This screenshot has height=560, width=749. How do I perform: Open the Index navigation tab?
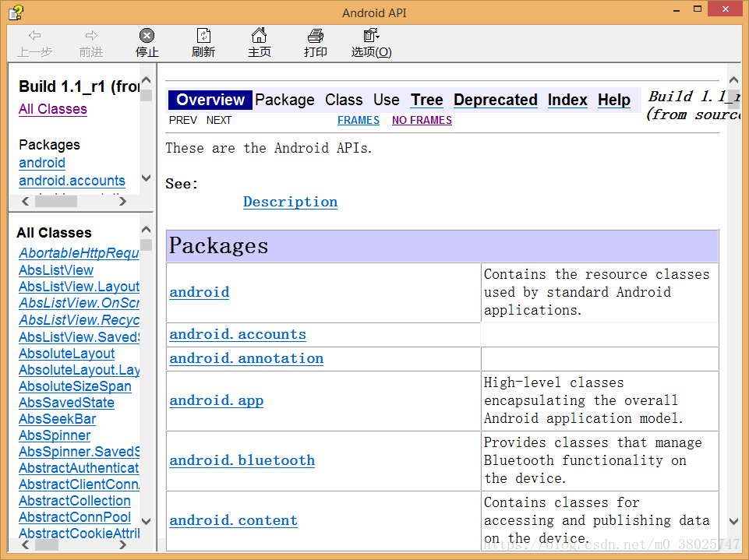coord(567,100)
